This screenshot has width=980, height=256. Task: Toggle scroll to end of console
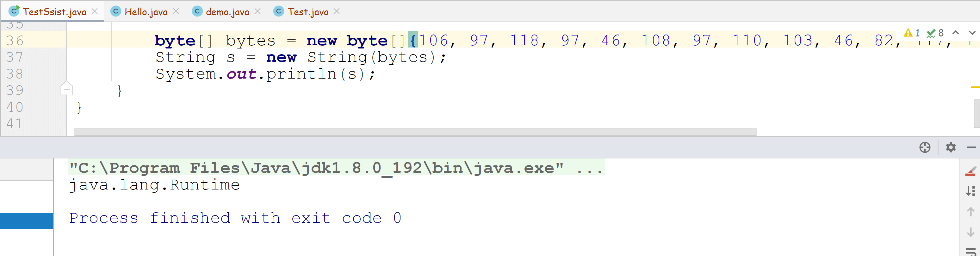[971, 191]
